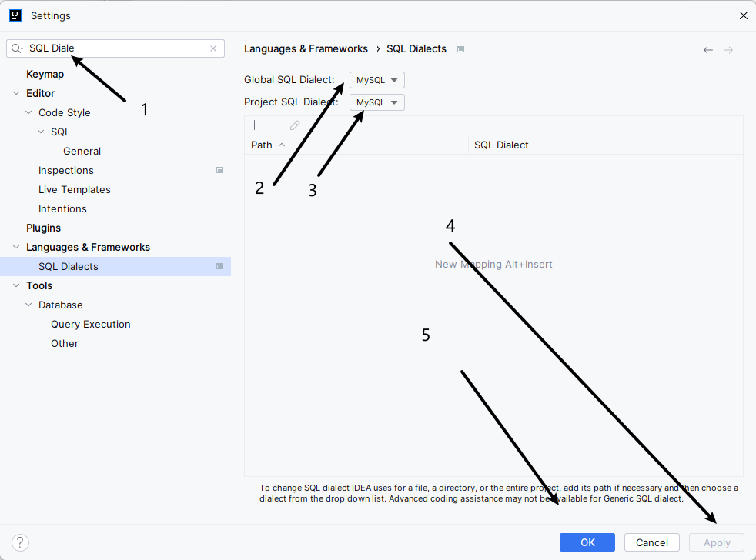The image size is (756, 560).
Task: Focus the settings search field
Action: click(115, 48)
